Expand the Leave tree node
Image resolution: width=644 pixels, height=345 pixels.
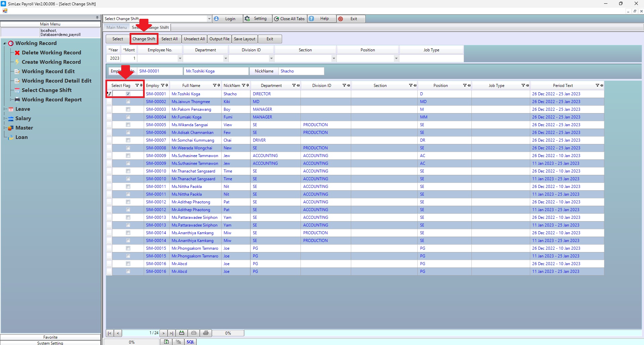pyautogui.click(x=5, y=109)
